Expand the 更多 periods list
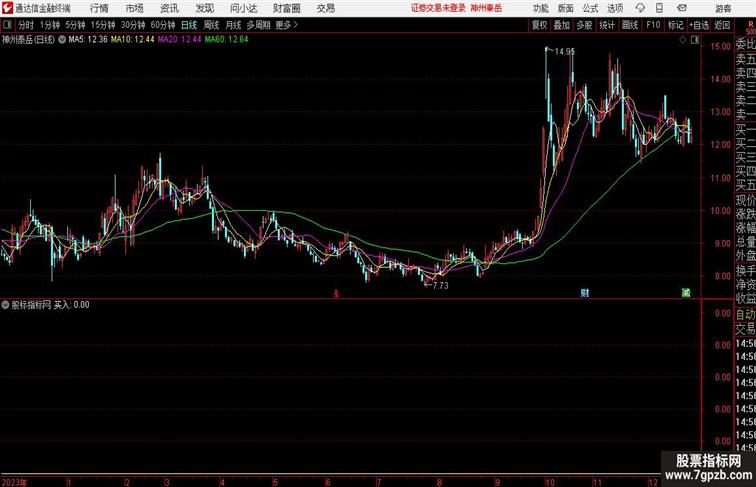Image resolution: width=756 pixels, height=487 pixels. [x=286, y=25]
